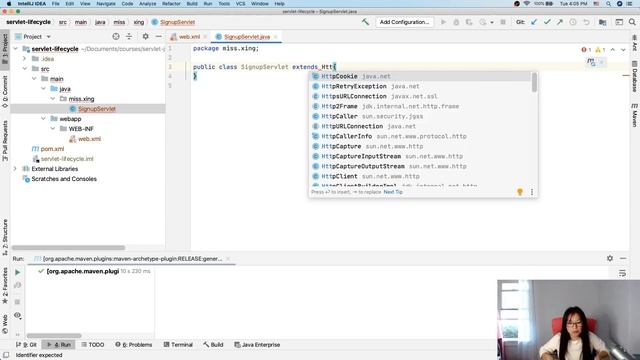
Task: Click the Project panel horizontal scrollbar
Action: (x=69, y=247)
